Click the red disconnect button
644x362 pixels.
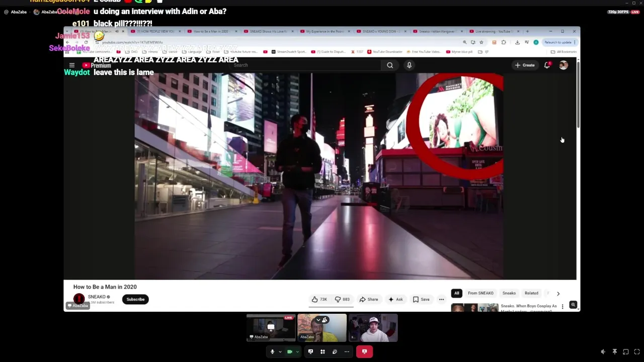tap(364, 351)
